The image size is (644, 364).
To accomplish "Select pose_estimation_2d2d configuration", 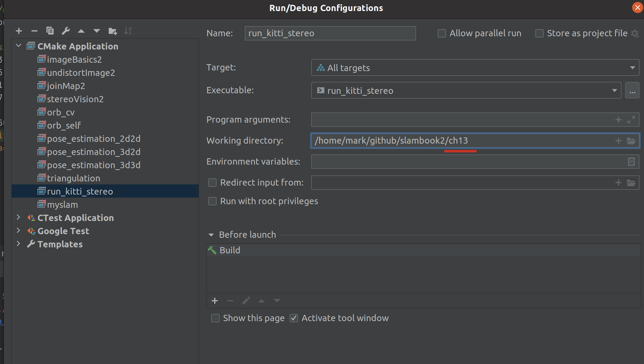I will 94,139.
